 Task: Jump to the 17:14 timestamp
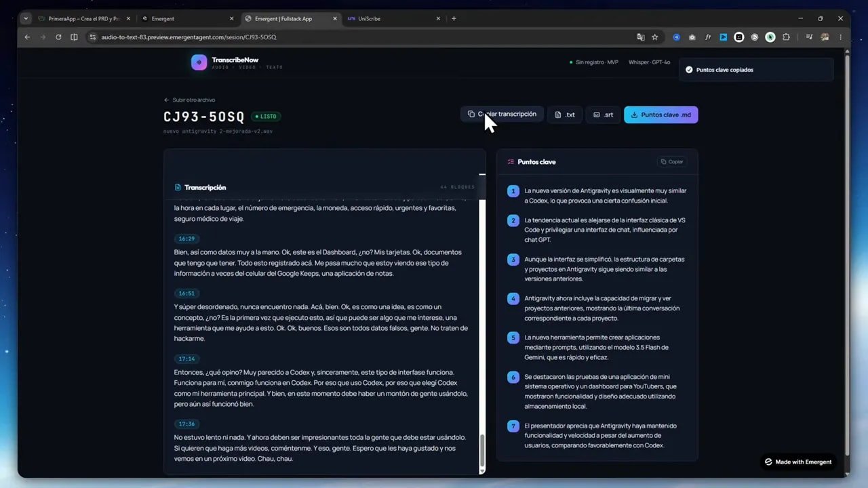click(x=186, y=359)
